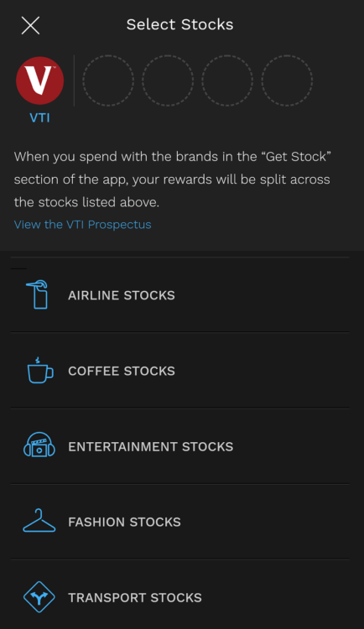Tap the rewards split description text
Screen dimensions: 364x629
[x=173, y=179]
